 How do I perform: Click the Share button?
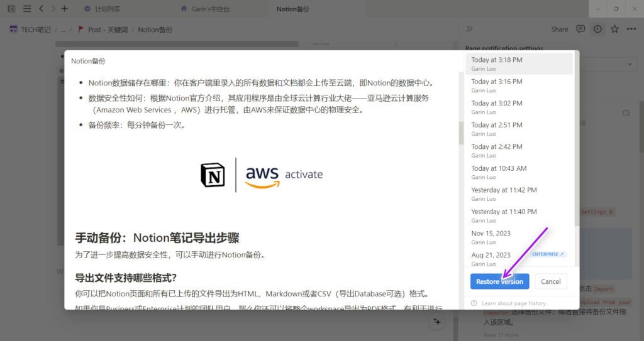point(559,29)
